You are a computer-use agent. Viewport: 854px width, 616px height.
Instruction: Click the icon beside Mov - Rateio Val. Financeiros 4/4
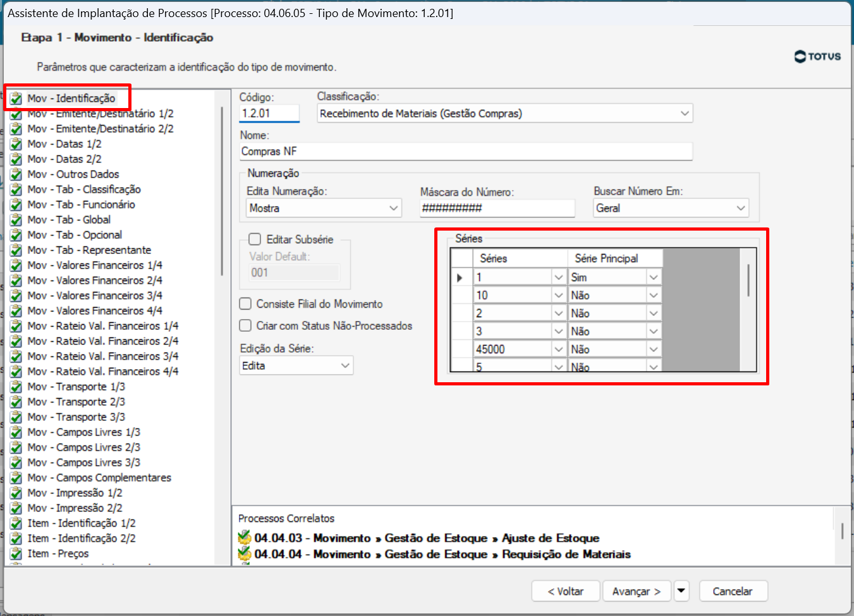[16, 371]
